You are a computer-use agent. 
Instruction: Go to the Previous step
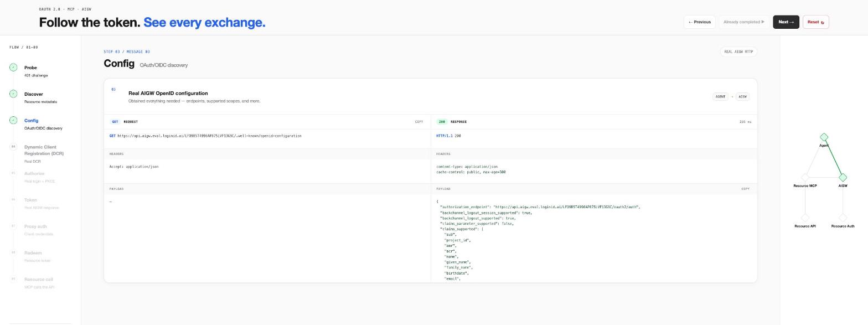coord(700,22)
